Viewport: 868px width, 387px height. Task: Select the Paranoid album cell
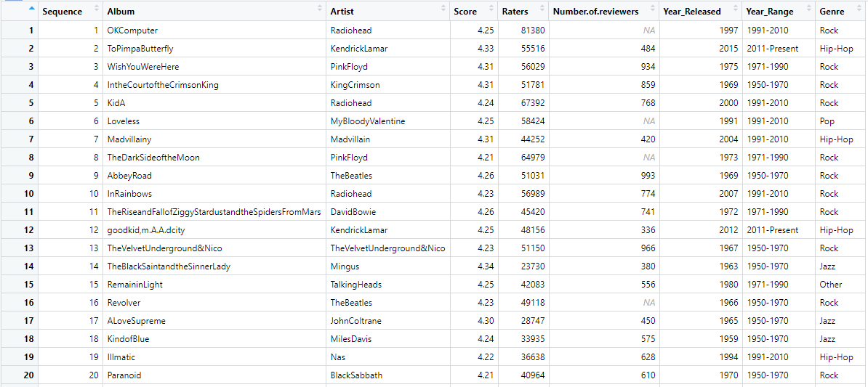pyautogui.click(x=214, y=375)
